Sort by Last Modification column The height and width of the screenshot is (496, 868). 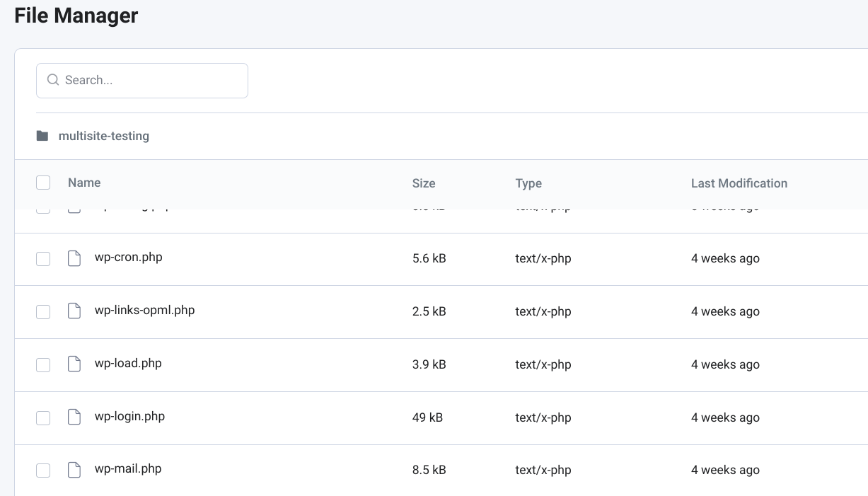[739, 183]
